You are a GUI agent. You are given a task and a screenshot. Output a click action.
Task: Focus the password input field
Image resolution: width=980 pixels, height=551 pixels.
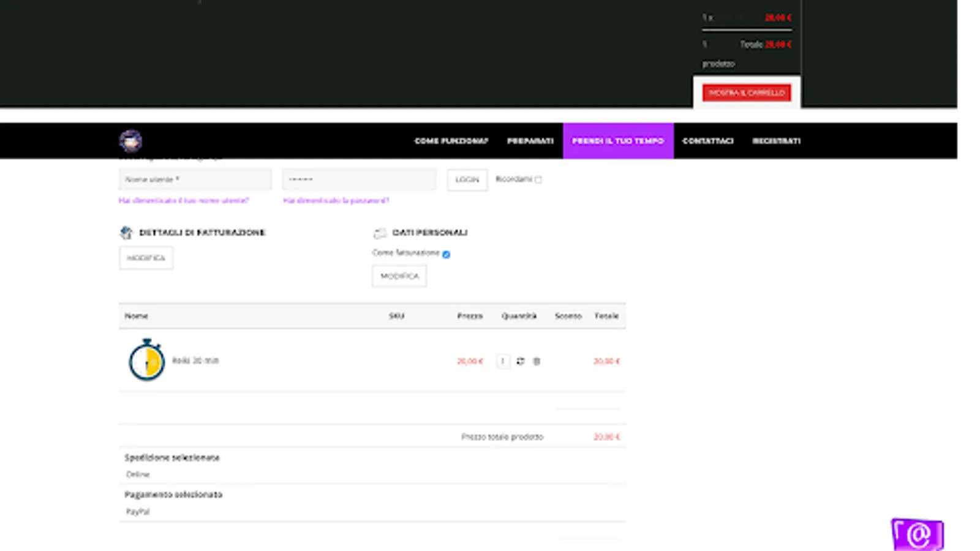point(360,179)
